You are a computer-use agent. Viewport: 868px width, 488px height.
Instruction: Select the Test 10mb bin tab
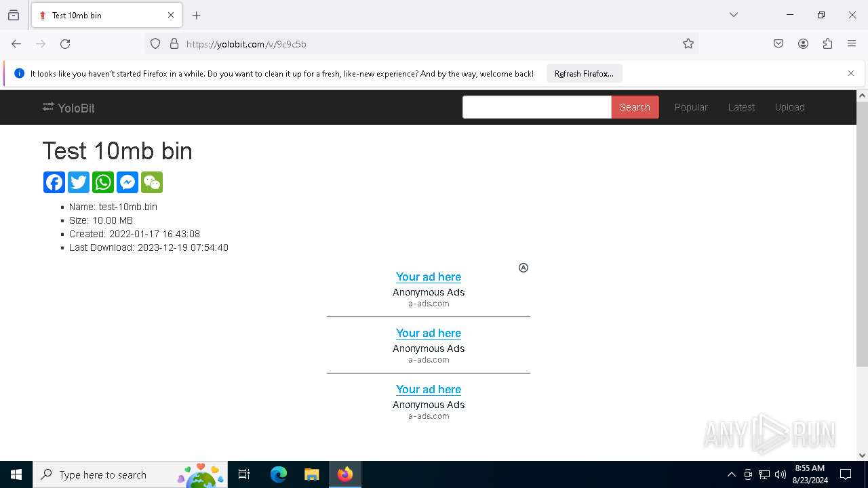[x=106, y=15]
